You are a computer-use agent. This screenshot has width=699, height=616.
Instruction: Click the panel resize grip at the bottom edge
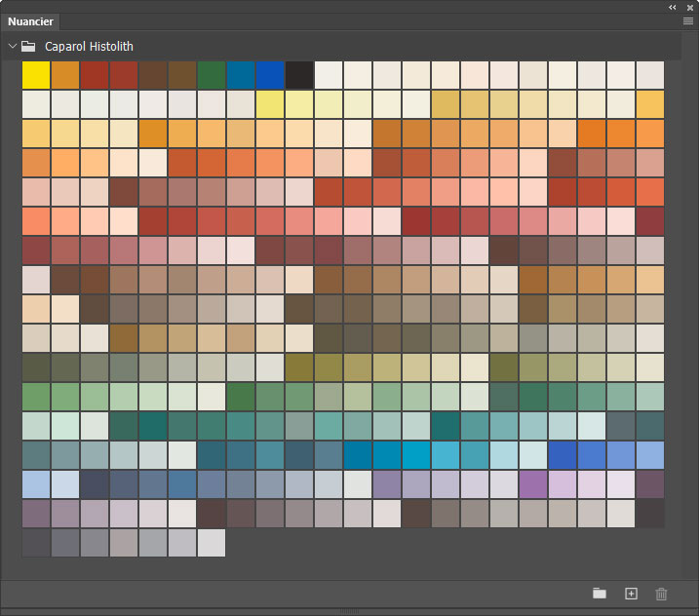click(x=349, y=612)
